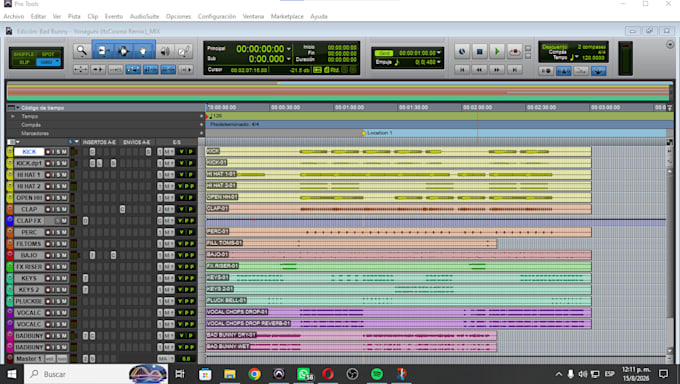Mute the CLAP track
The image size is (680, 384).
(64, 209)
